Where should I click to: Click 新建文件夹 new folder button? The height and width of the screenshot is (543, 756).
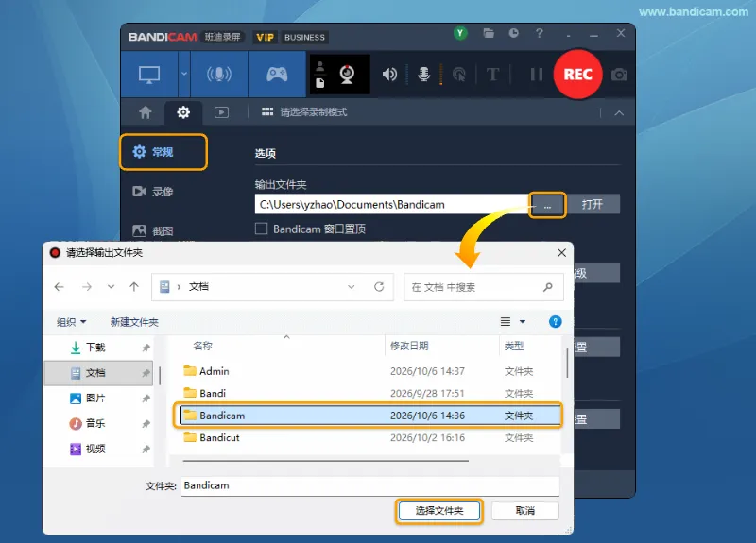tap(134, 322)
